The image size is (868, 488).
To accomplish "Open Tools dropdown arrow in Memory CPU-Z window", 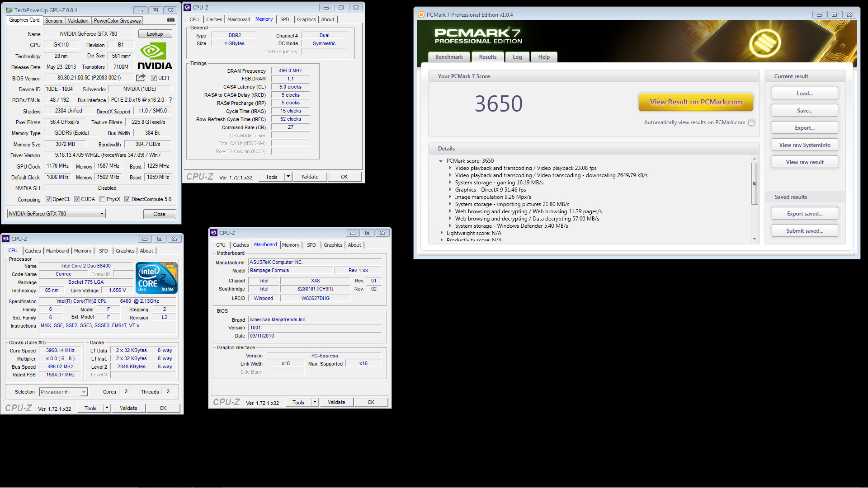I will point(288,177).
